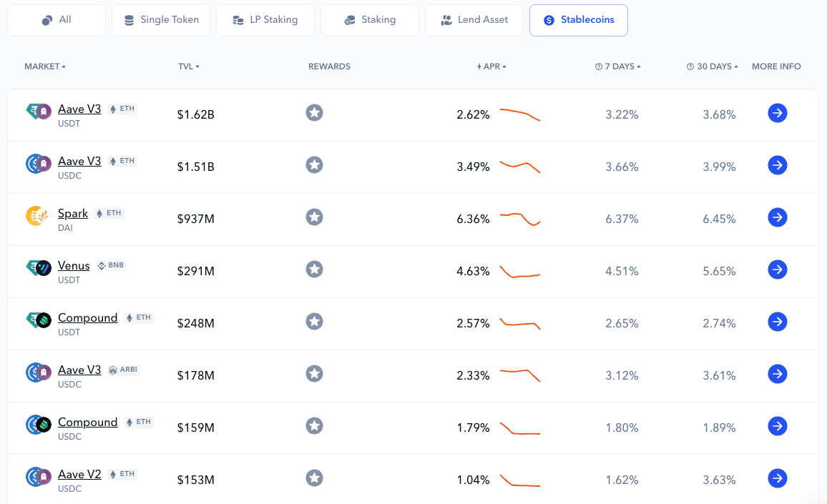Open more info arrow for Compound USDC
Screen dimensions: 827x504
778,426
